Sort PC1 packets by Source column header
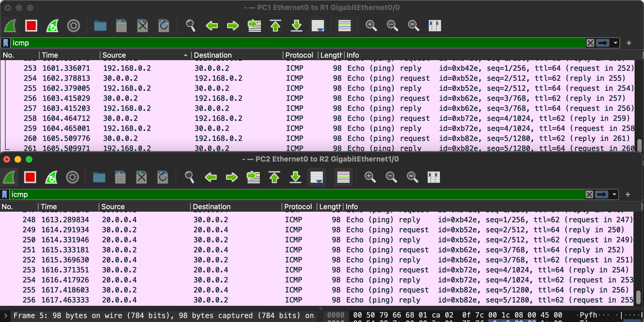The width and height of the screenshot is (644, 322). click(x=114, y=55)
